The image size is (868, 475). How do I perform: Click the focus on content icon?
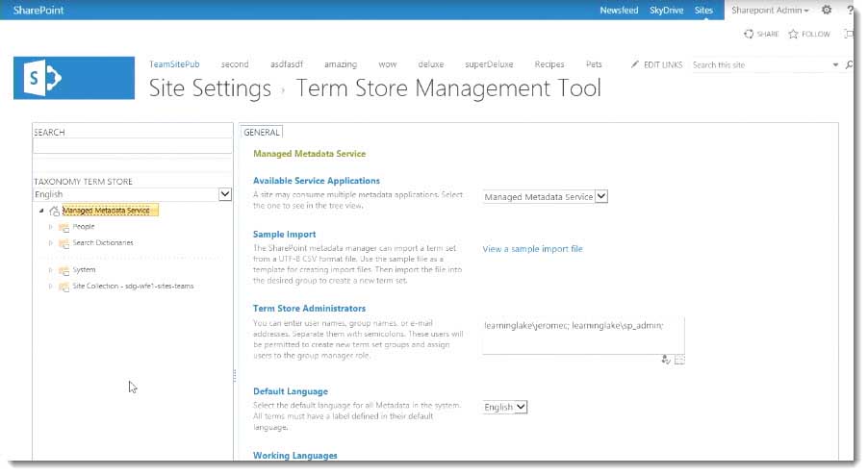point(848,34)
